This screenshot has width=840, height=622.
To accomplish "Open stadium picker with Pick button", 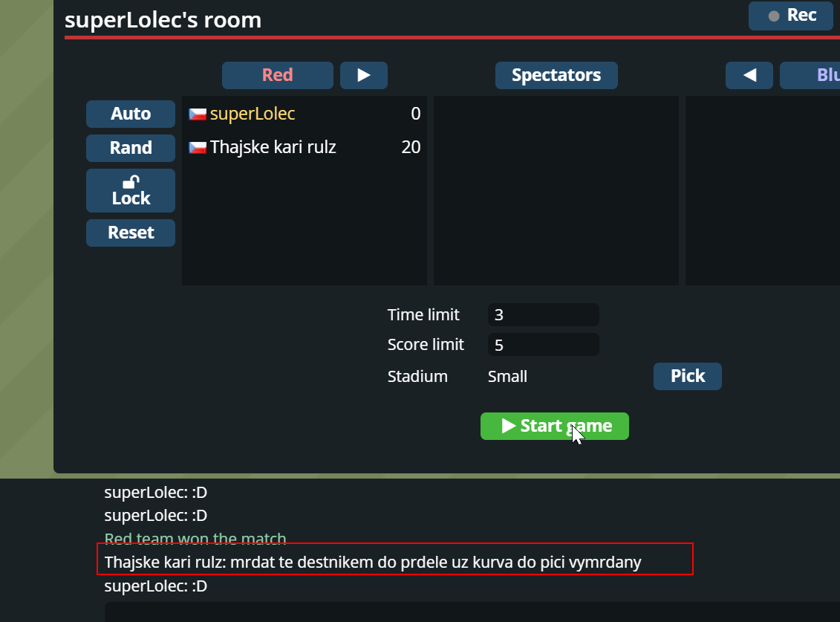I will (687, 377).
